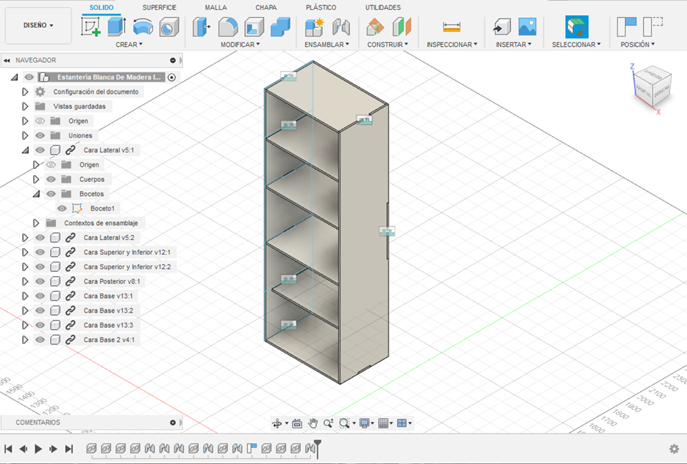
Task: Expand Configuración del documento
Action: (25, 92)
